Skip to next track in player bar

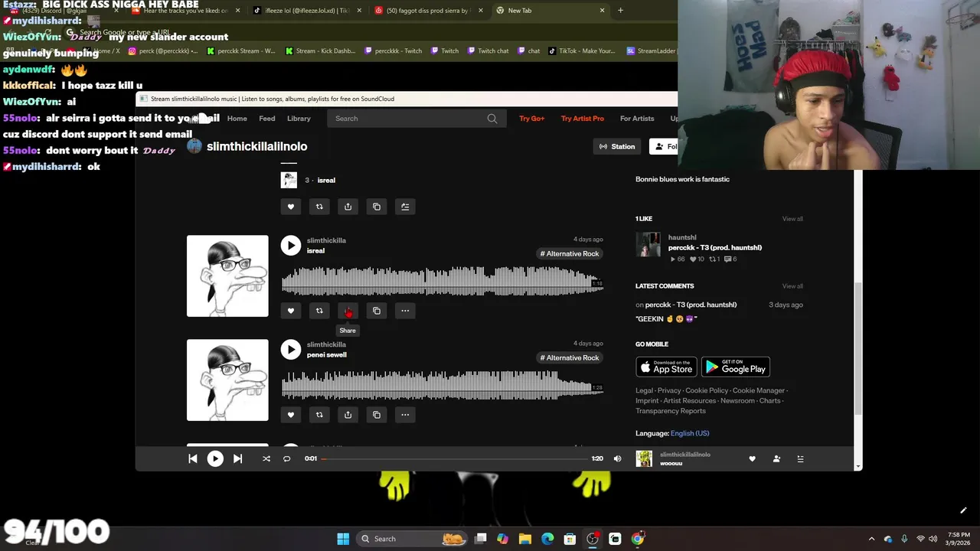(237, 458)
